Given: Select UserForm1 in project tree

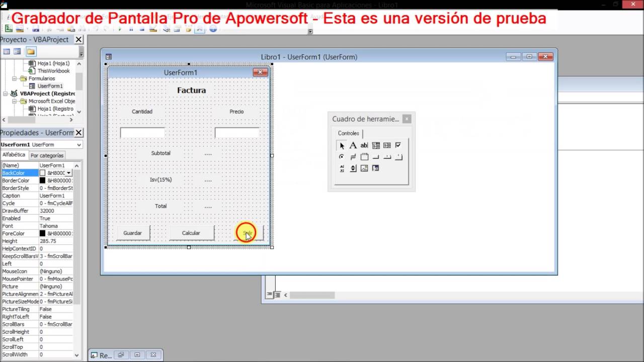Looking at the screenshot, I should pyautogui.click(x=50, y=86).
